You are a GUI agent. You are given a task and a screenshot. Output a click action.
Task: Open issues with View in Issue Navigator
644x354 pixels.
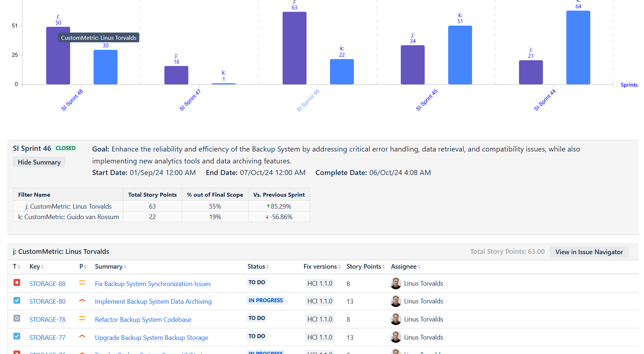click(589, 252)
